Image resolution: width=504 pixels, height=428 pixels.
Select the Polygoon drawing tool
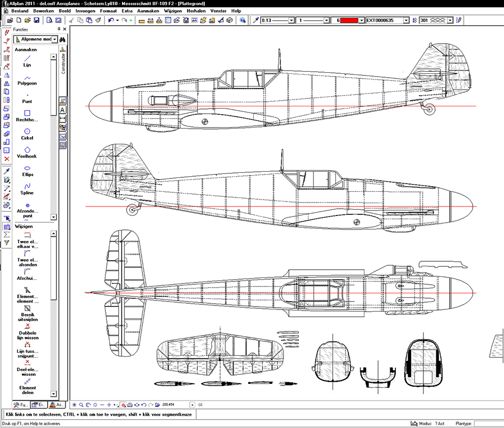coord(27,80)
